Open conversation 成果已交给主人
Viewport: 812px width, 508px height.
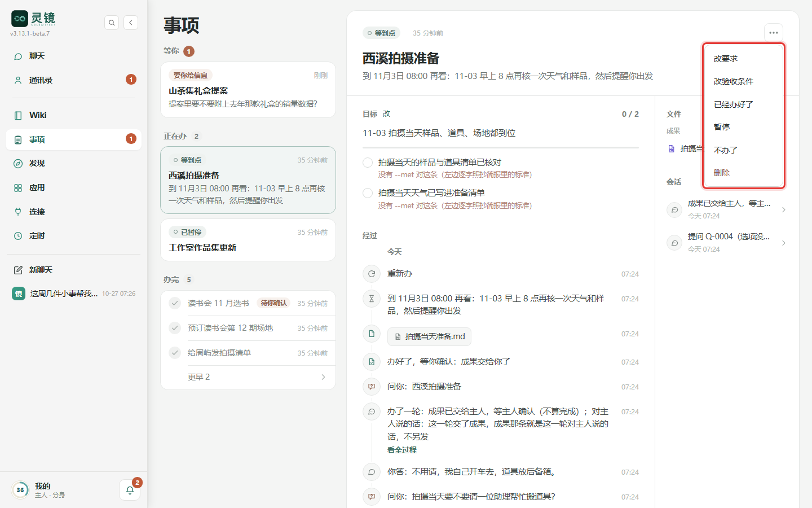click(727, 209)
